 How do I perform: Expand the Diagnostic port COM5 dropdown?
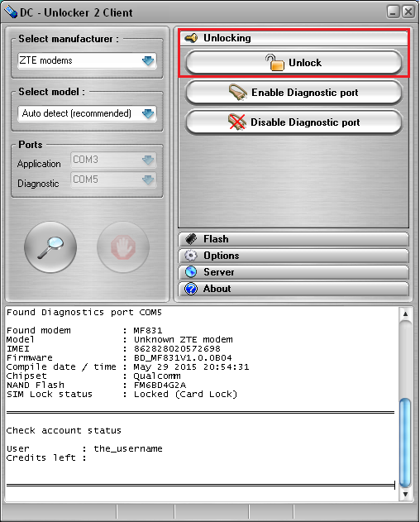[113, 180]
